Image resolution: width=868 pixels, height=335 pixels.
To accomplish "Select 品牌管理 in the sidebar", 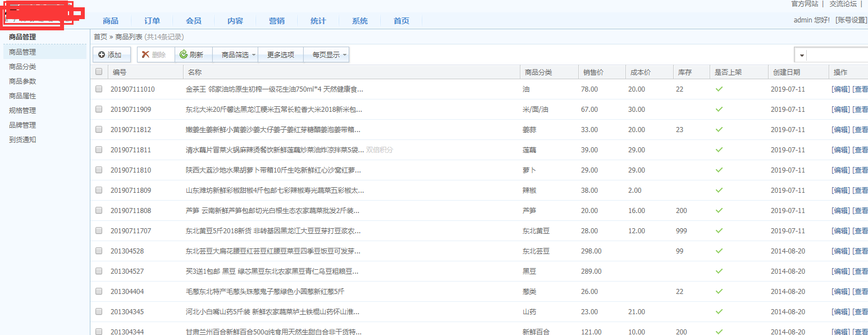I will pos(22,125).
